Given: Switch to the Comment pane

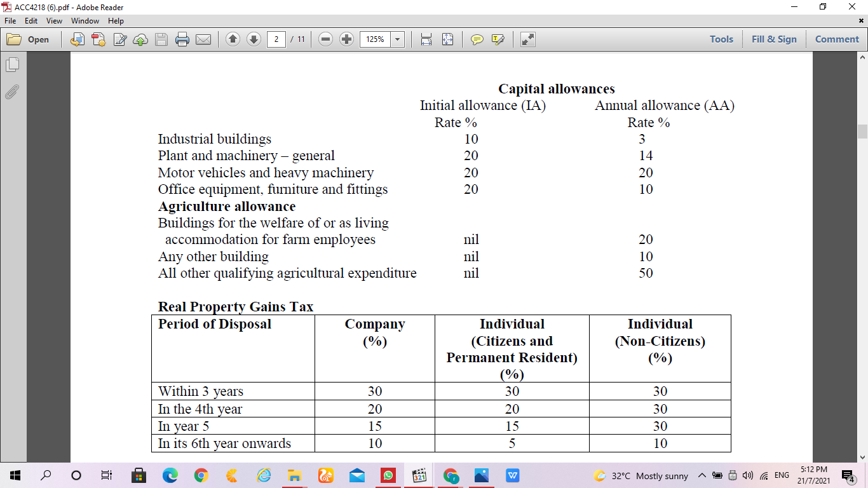Looking at the screenshot, I should pyautogui.click(x=837, y=39).
